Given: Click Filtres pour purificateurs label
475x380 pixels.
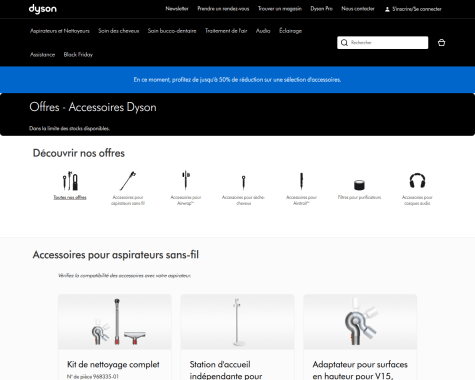Looking at the screenshot, I should (x=359, y=197).
